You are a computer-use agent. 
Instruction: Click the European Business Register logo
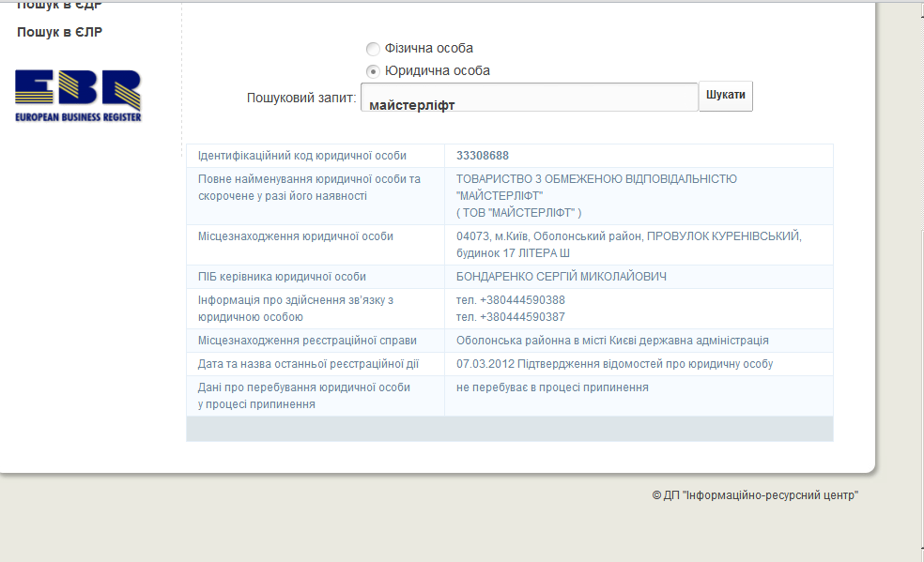point(78,96)
